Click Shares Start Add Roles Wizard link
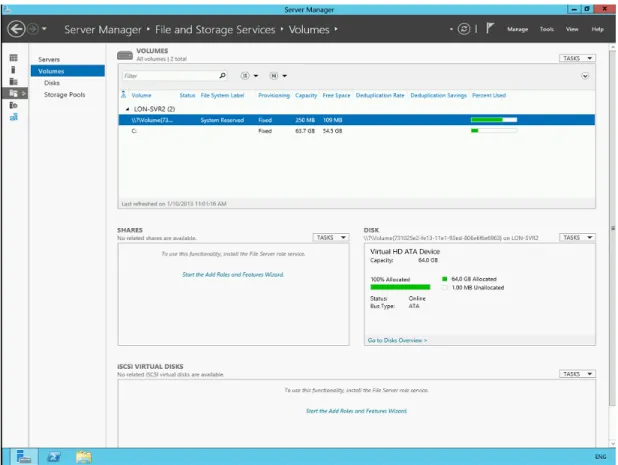Image resolution: width=618 pixels, height=465 pixels. coord(233,275)
